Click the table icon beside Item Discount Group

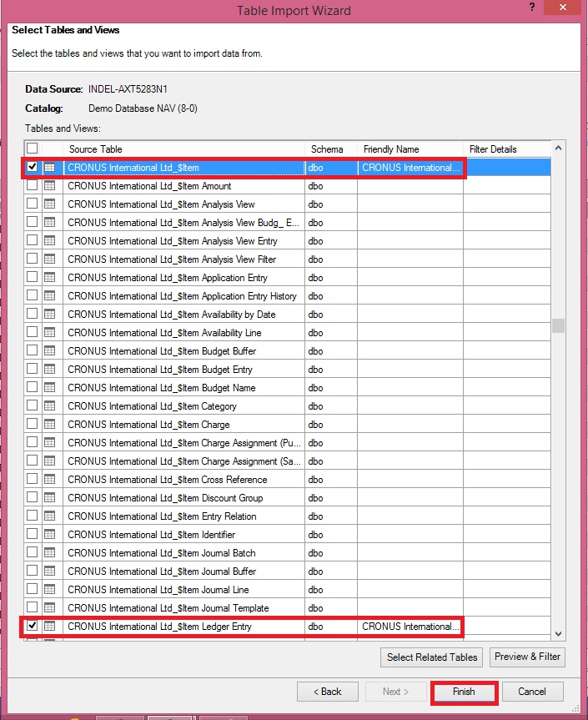[x=49, y=498]
